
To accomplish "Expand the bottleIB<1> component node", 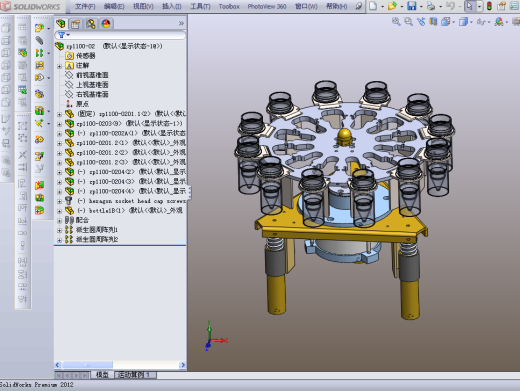I will (x=59, y=211).
